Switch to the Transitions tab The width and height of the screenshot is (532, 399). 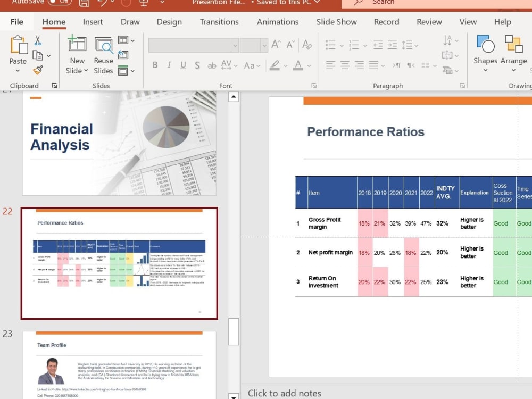click(x=219, y=22)
